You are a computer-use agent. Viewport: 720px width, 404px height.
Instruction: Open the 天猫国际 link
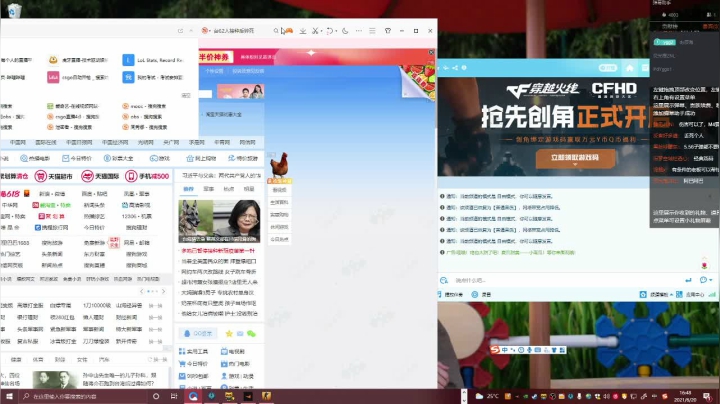click(x=100, y=176)
